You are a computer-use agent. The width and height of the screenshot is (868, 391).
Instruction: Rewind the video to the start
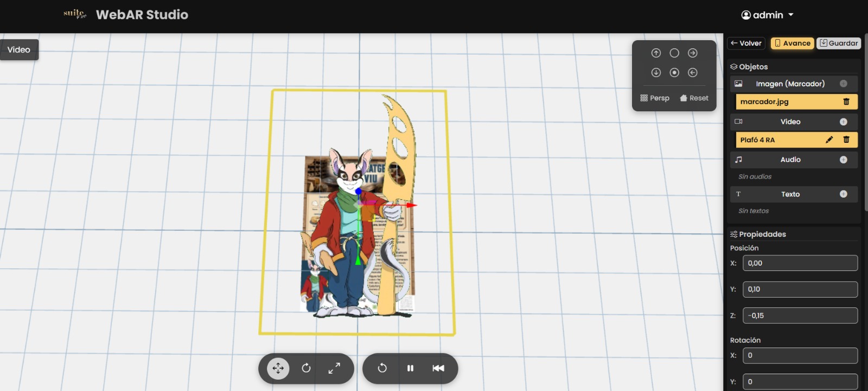[x=438, y=368]
